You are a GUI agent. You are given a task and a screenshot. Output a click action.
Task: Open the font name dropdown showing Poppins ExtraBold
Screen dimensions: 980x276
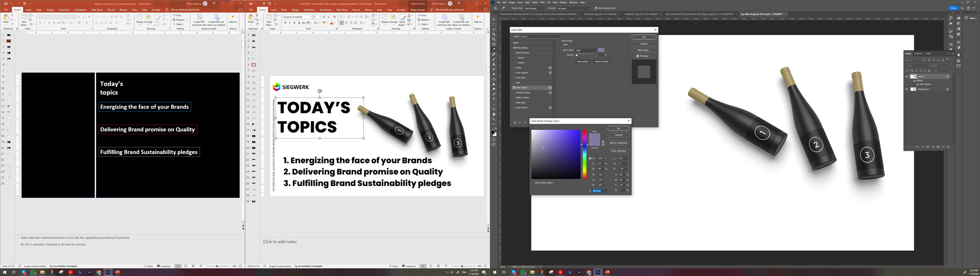(297, 17)
